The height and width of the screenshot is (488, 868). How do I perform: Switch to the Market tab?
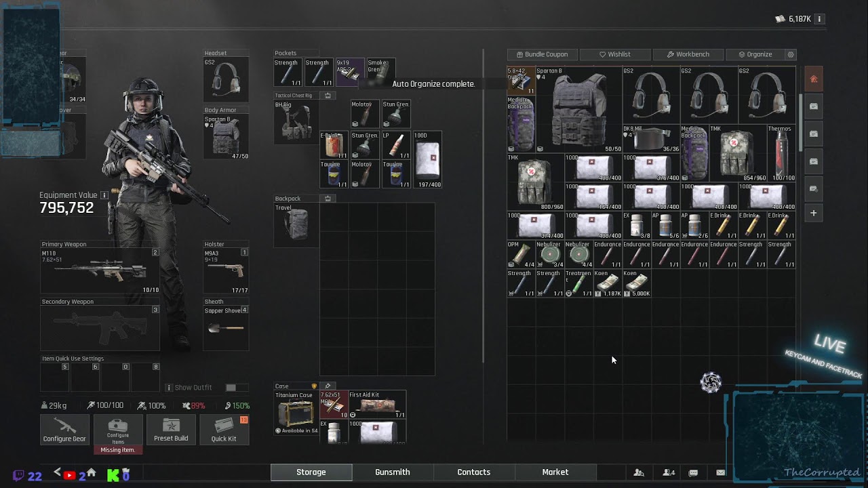pos(555,472)
